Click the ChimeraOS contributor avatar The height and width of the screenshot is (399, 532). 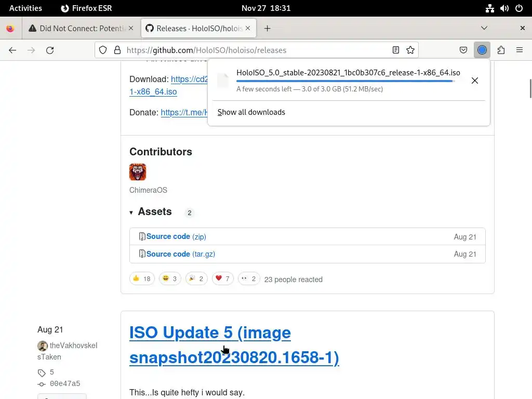point(138,172)
